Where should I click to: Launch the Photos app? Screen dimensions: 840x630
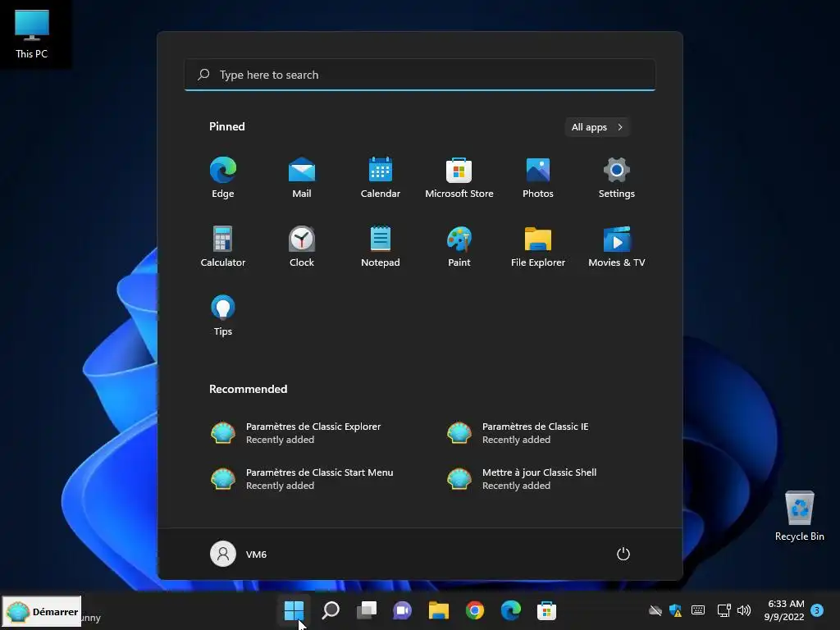coord(538,178)
